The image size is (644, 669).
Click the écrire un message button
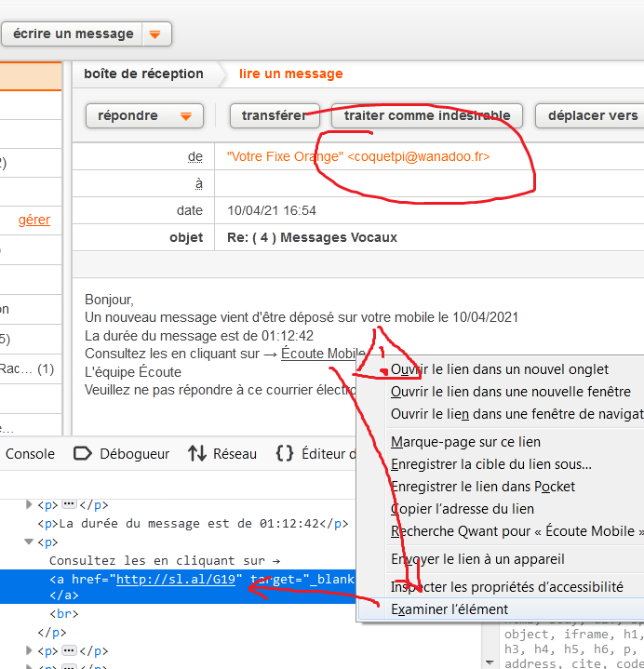click(x=73, y=33)
